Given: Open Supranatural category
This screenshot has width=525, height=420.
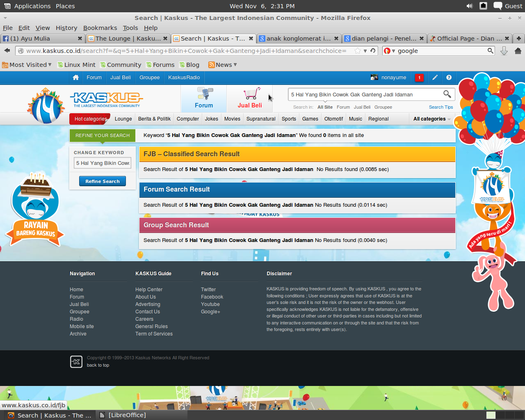Looking at the screenshot, I should coord(261,119).
